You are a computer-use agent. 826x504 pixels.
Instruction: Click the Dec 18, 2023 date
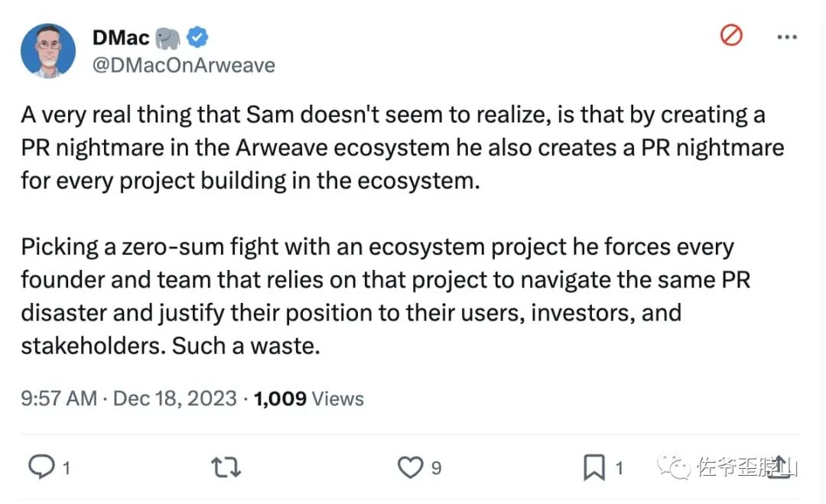pos(175,398)
